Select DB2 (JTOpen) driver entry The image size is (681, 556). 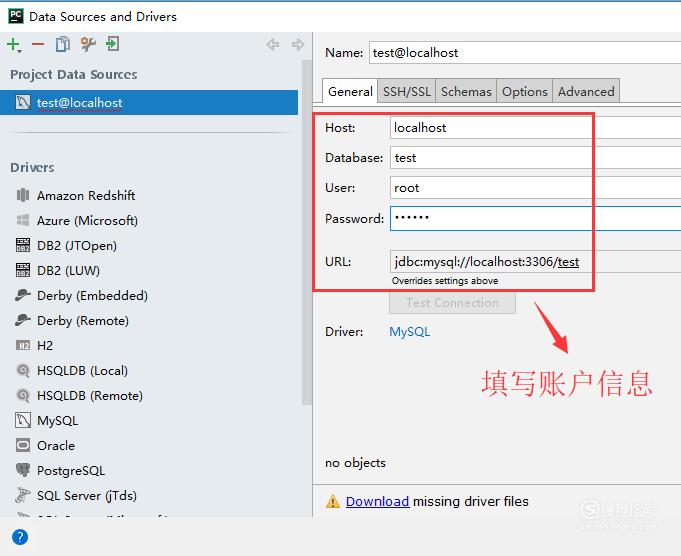pos(77,245)
